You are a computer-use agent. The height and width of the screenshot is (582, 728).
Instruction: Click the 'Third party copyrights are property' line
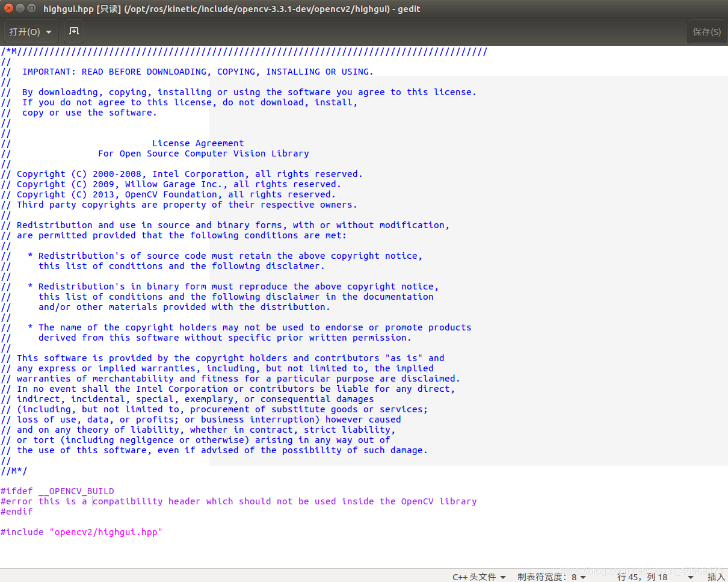pyautogui.click(x=179, y=205)
